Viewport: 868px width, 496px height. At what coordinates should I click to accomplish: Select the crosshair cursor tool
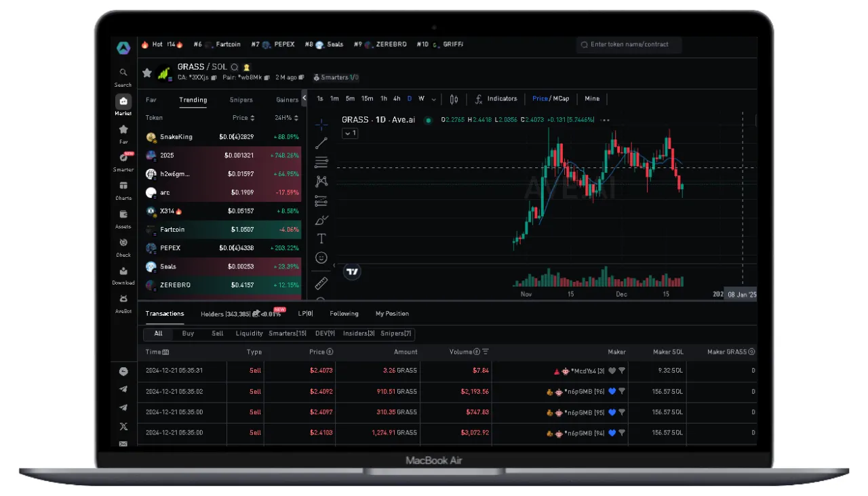pos(321,124)
